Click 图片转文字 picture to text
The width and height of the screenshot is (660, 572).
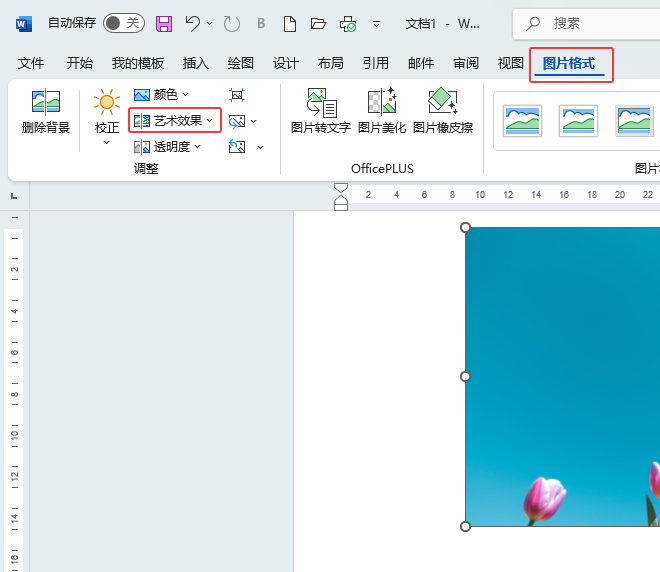click(x=321, y=111)
